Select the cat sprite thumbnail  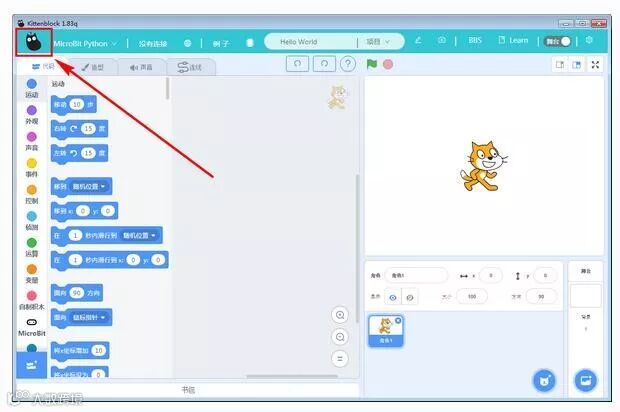pos(386,331)
